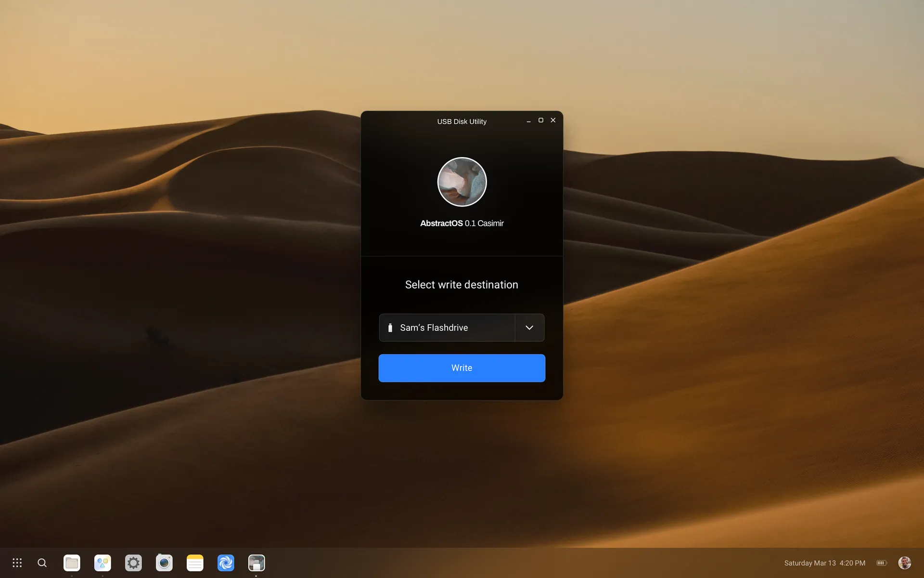Select the USB Disk Utility dock icon
Viewport: 924px width, 578px height.
(x=257, y=563)
